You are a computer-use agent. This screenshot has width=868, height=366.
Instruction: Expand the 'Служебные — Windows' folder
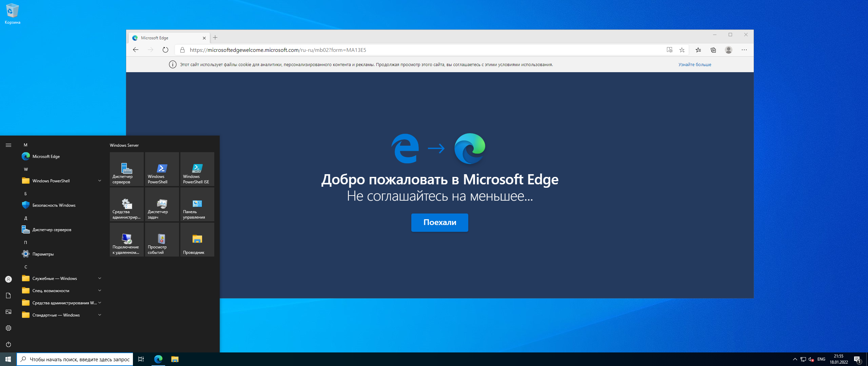[62, 278]
